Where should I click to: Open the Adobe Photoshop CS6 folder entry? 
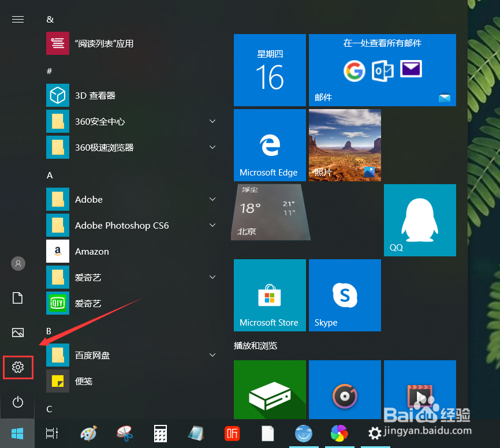coord(132,225)
